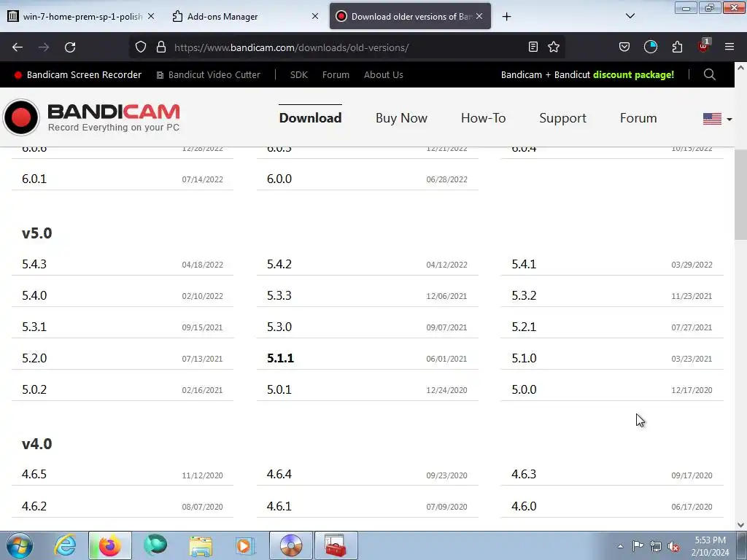Click the disc icon in taskbar
The image size is (747, 560).
click(291, 545)
